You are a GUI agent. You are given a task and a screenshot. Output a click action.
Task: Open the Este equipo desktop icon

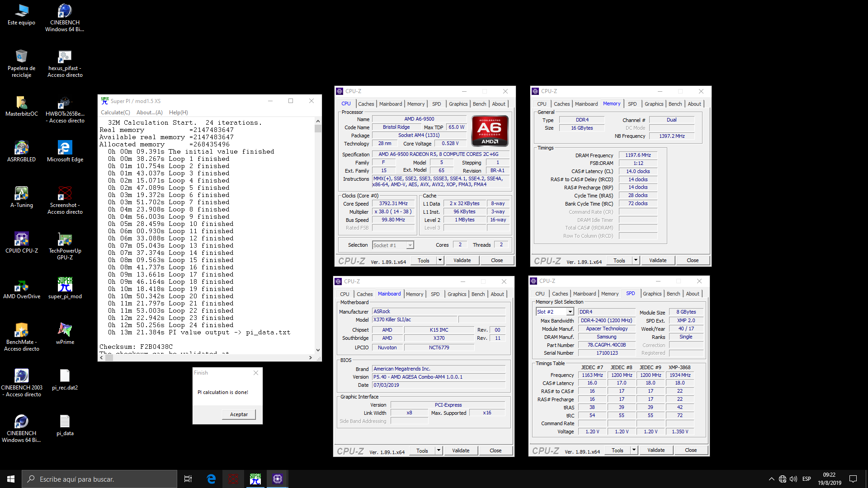point(21,15)
